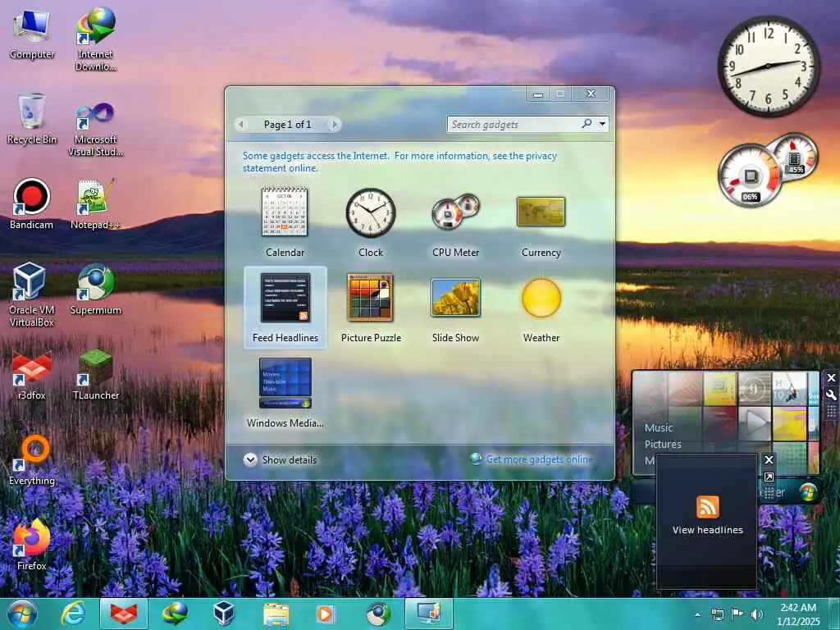This screenshot has width=840, height=630.
Task: Open the volume tray icon
Action: coord(757,614)
